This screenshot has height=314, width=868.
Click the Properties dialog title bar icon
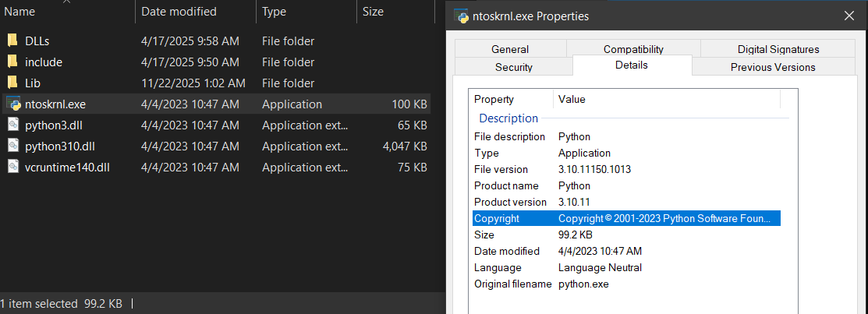click(461, 16)
